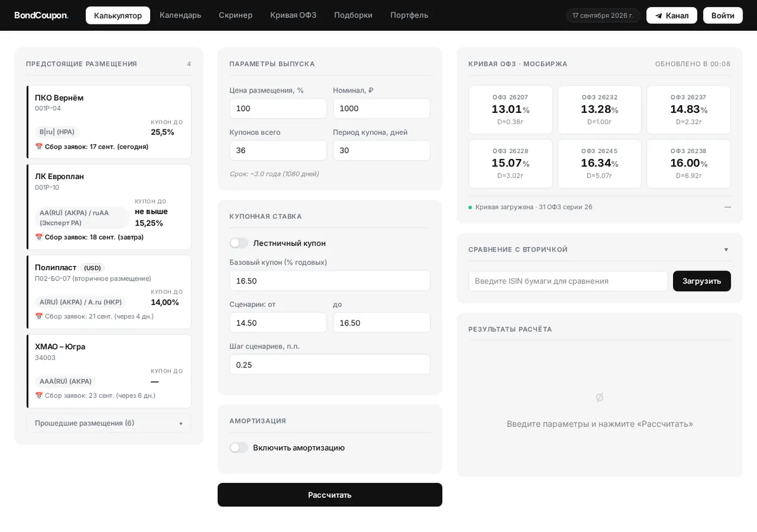
Task: Click the calendar icon in the ПКО Вернём card
Action: 38,147
